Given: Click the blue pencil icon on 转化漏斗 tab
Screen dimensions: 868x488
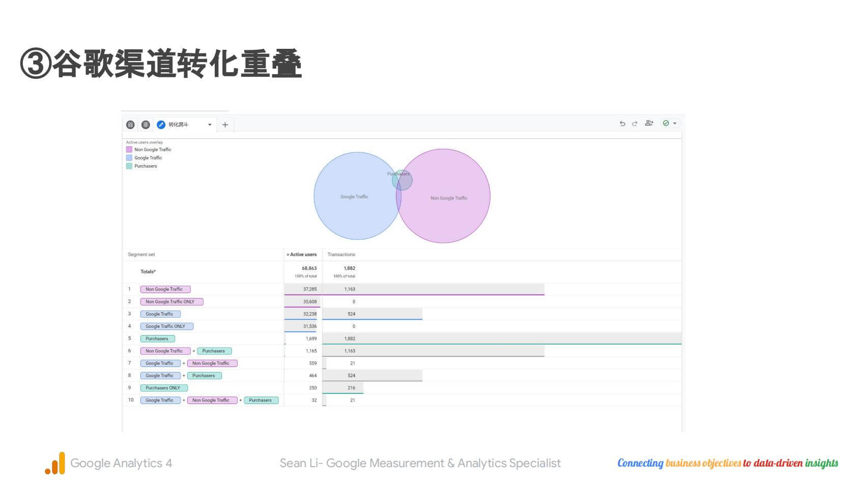Looking at the screenshot, I should pos(161,125).
